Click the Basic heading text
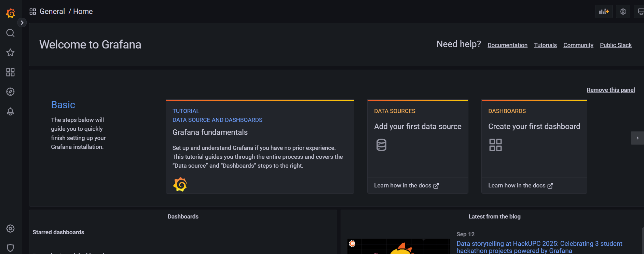Screen dimensions: 644x254 click(63, 105)
